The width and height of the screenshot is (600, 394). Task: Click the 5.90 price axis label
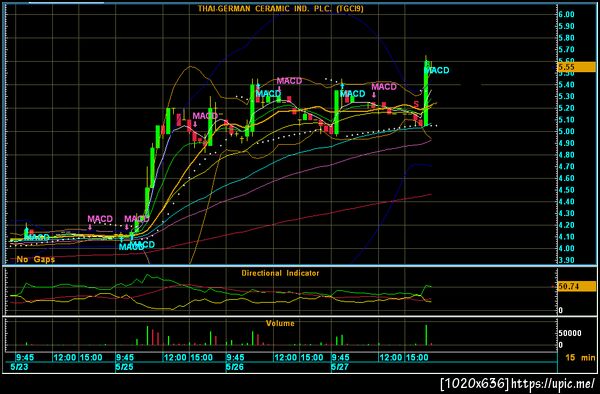pos(567,26)
